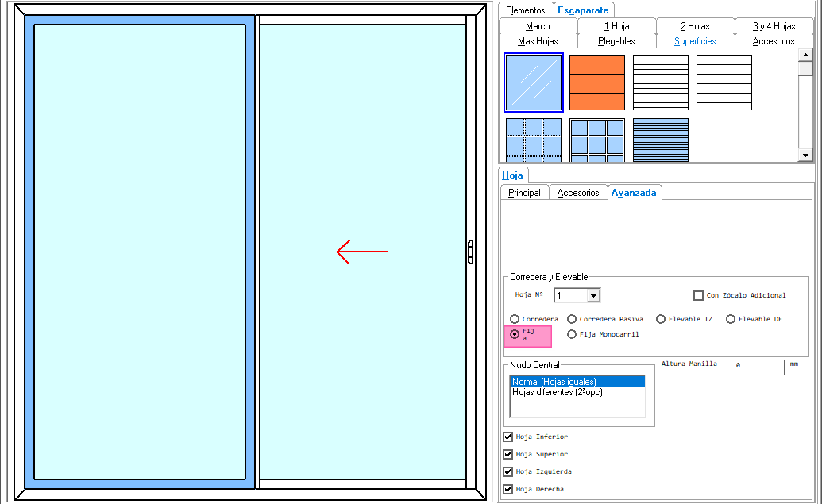This screenshot has width=822, height=504.
Task: Select the Corredera radio button
Action: tap(515, 319)
